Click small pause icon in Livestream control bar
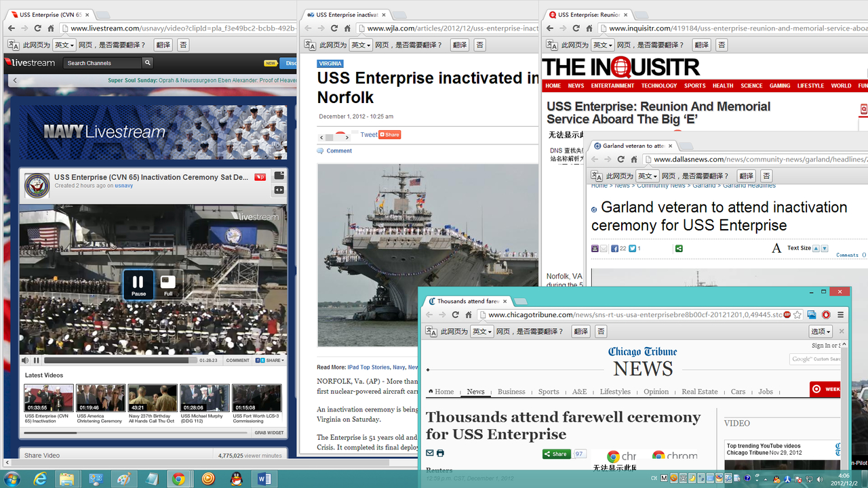This screenshot has width=868, height=488. click(x=37, y=361)
